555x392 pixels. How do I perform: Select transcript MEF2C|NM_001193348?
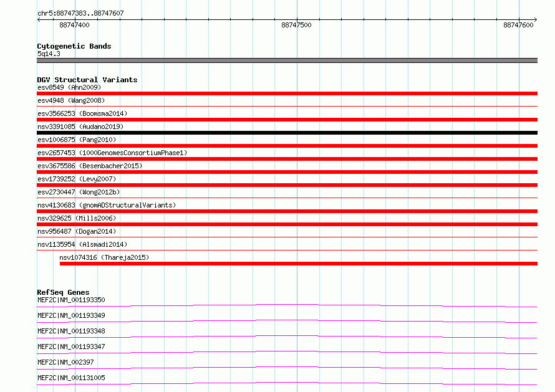tap(71, 331)
